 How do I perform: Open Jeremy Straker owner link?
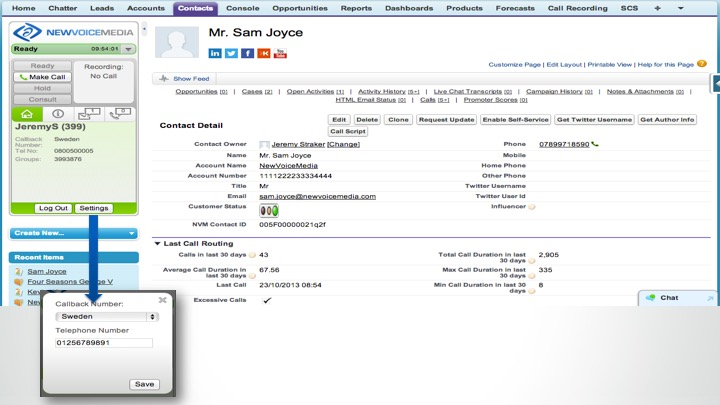298,144
